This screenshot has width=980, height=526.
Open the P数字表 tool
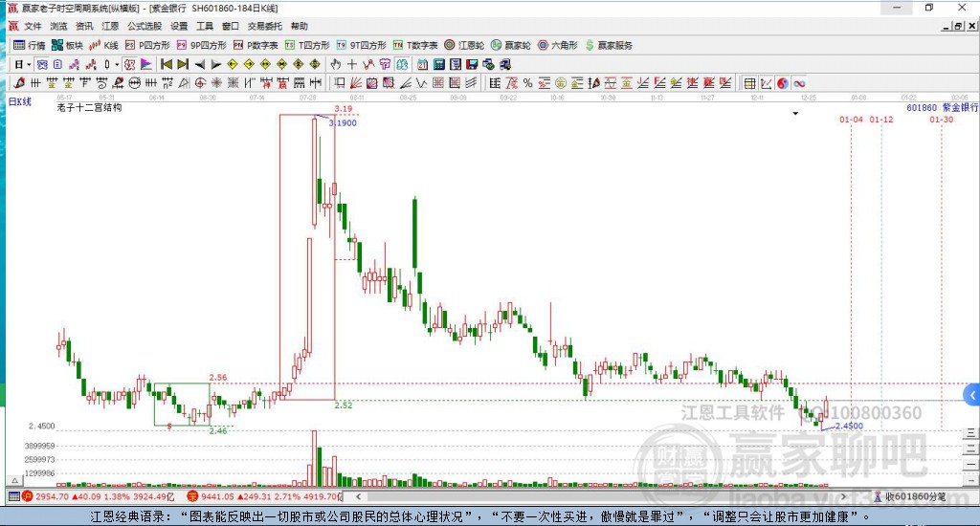(x=256, y=45)
